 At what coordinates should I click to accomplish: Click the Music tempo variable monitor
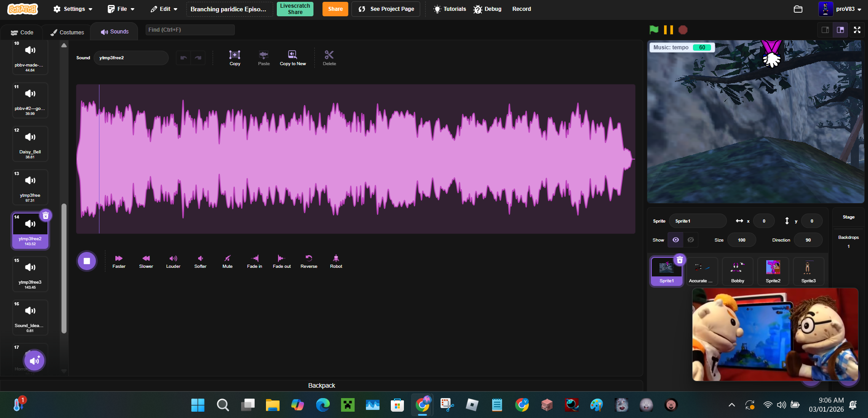coord(682,47)
